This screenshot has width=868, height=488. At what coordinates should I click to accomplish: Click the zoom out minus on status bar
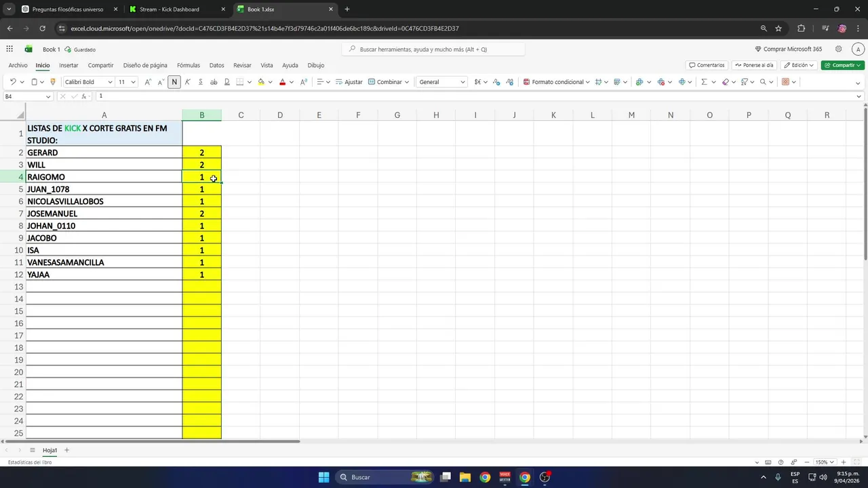807,462
